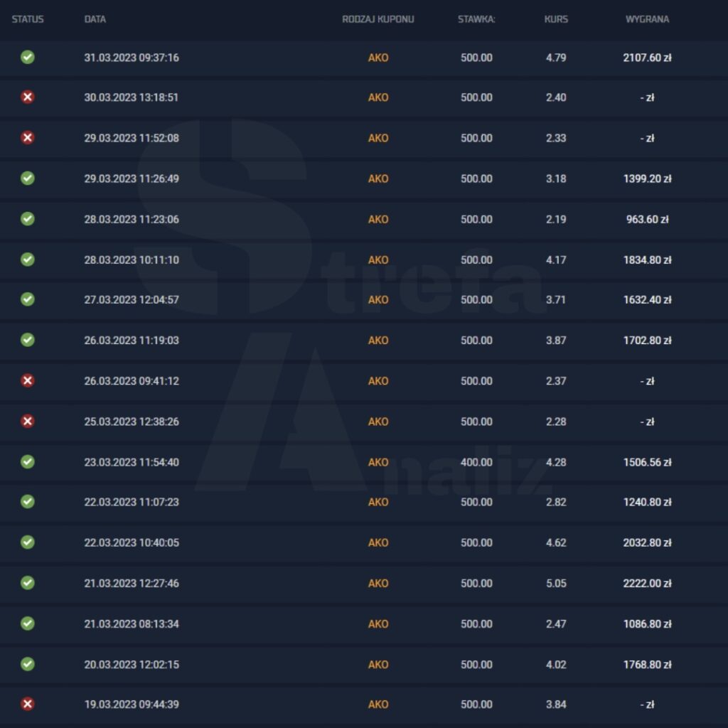Click the red lost icon for 29.03.2023 11:52:08
Screen dimensions: 728x728
click(x=28, y=138)
